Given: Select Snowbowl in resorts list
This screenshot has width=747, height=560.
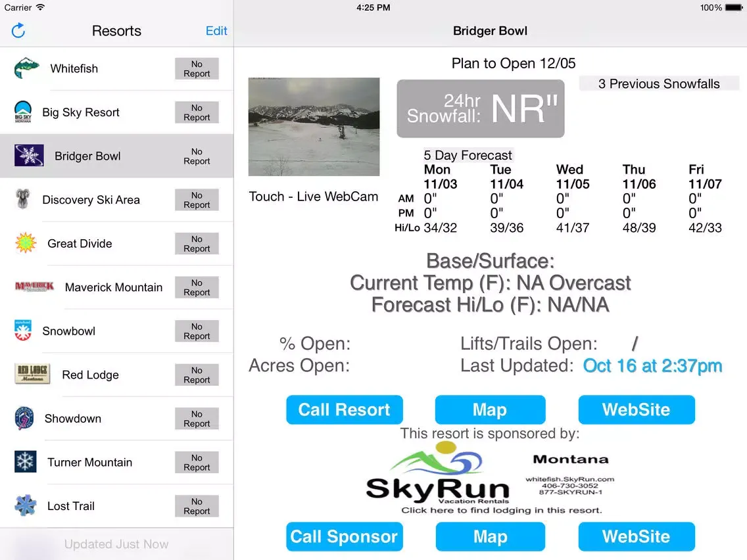Looking at the screenshot, I should click(117, 331).
